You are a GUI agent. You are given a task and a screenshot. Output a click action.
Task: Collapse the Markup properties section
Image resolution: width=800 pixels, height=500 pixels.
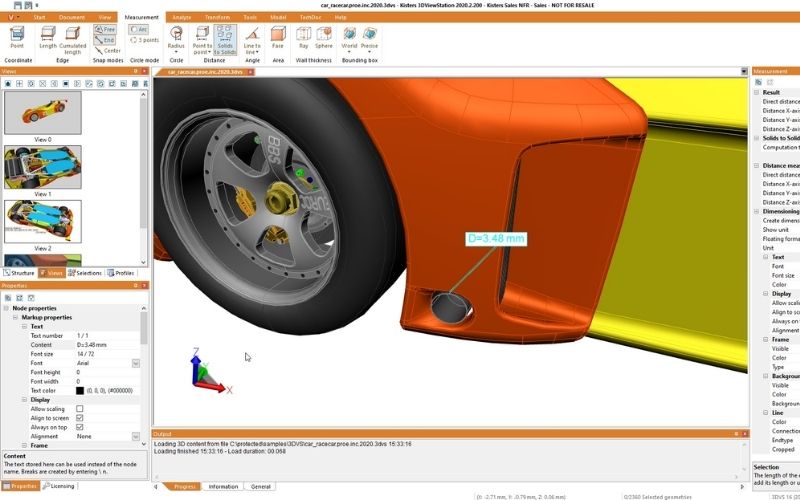tap(15, 317)
